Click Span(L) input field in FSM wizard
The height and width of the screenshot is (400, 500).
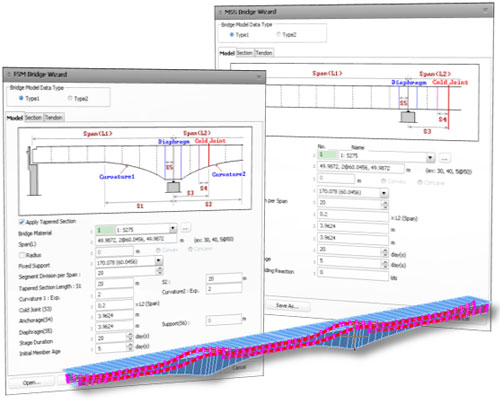(136, 239)
